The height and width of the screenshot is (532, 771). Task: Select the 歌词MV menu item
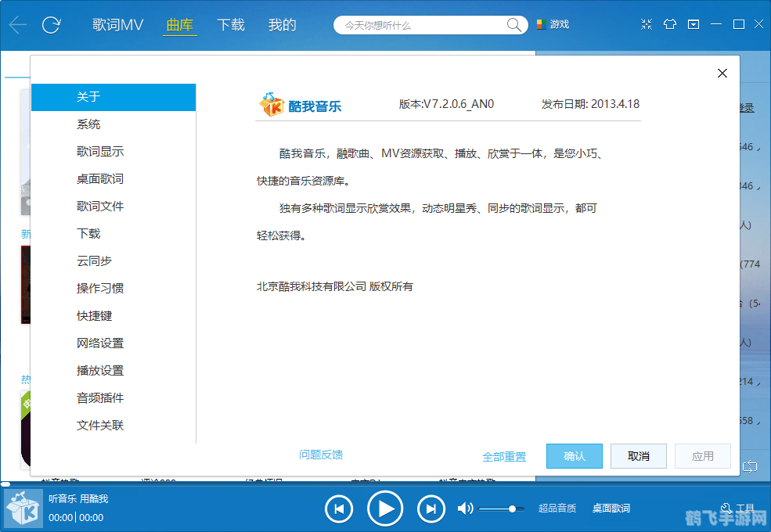117,24
